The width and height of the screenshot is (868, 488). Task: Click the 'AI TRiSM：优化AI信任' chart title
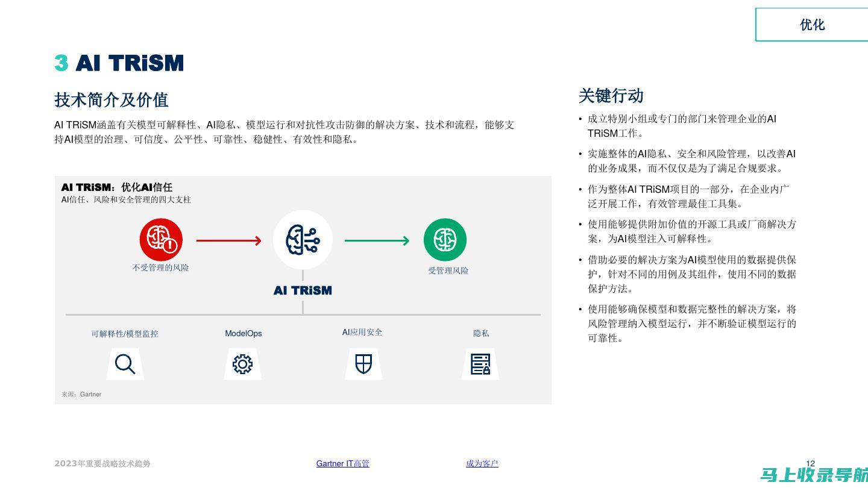tap(117, 187)
